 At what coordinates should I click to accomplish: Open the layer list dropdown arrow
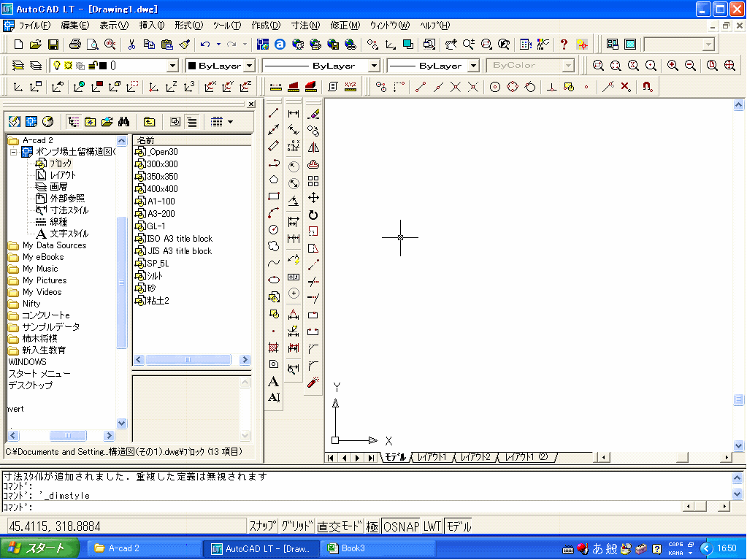click(x=173, y=66)
